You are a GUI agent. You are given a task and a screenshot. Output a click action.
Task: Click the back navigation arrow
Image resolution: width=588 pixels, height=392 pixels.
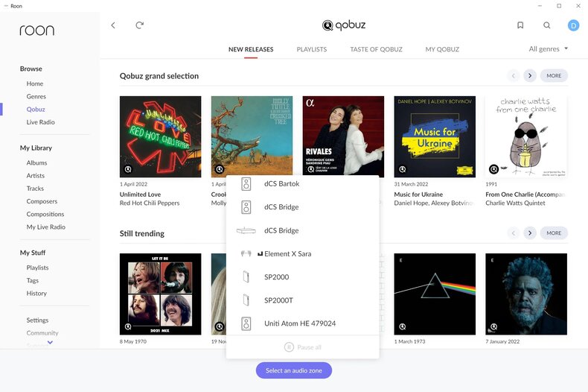(113, 25)
